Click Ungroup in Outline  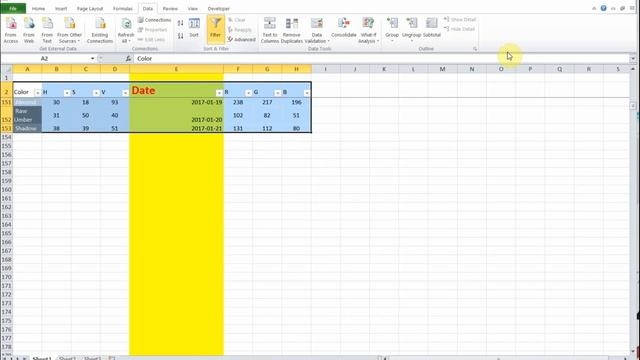pos(411,29)
